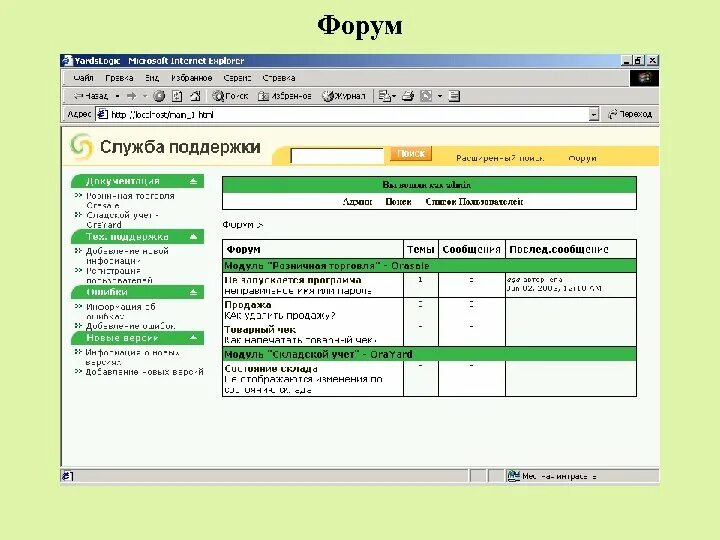Open the Справка menu

tap(279, 78)
